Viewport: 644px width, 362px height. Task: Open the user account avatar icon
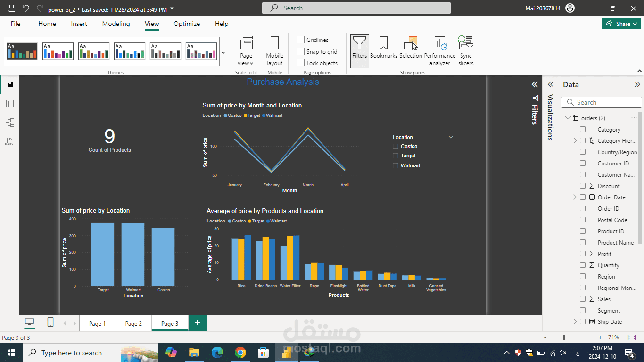pyautogui.click(x=570, y=8)
